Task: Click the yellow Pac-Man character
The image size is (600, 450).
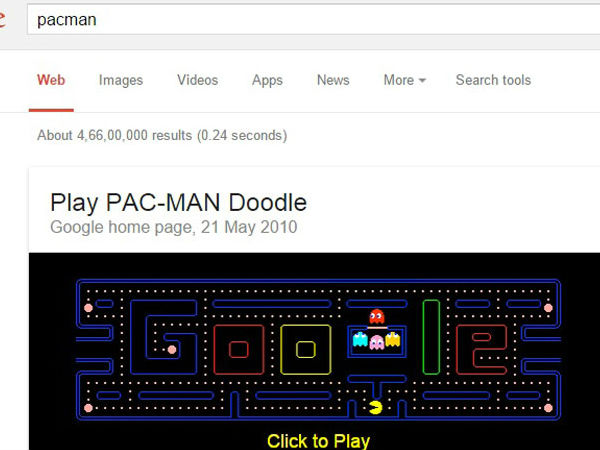Action: click(376, 407)
